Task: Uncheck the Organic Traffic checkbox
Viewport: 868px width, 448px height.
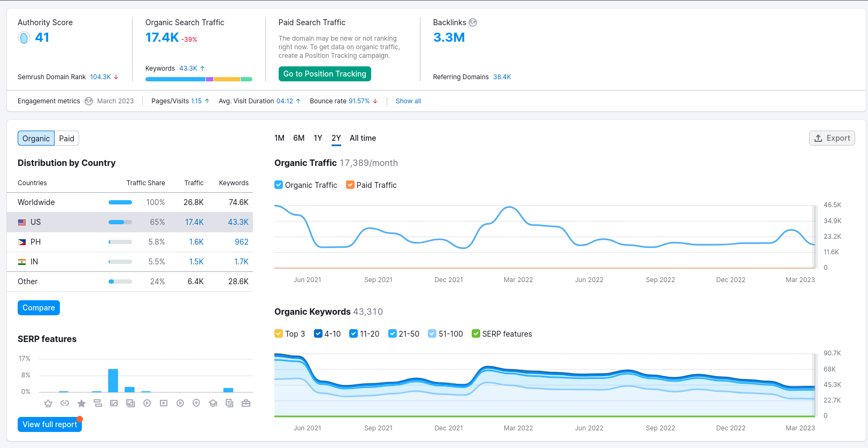Action: [x=279, y=185]
